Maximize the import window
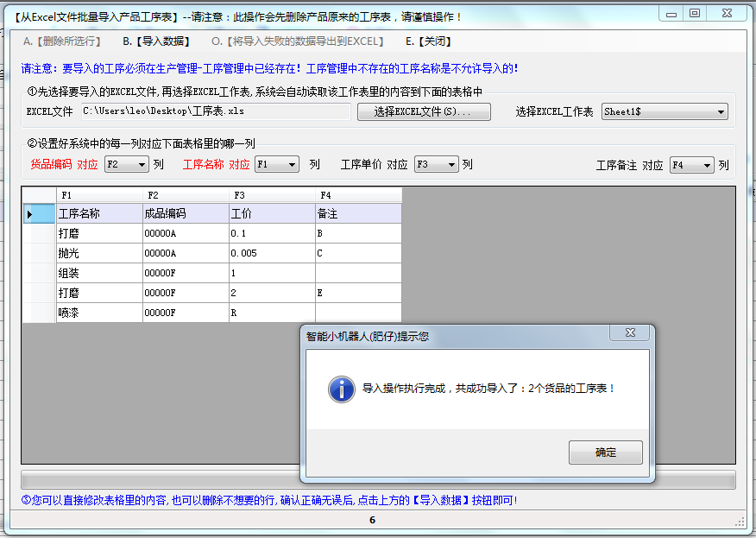 coord(695,13)
